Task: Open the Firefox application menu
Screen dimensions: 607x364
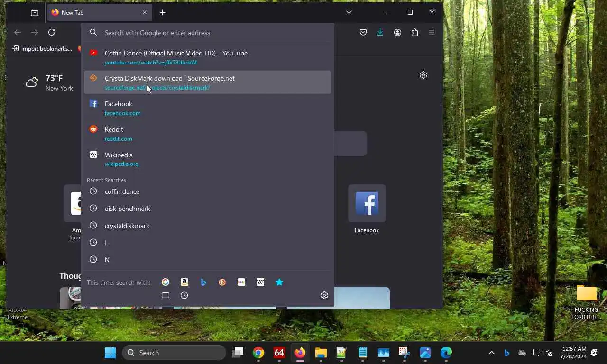Action: click(432, 32)
